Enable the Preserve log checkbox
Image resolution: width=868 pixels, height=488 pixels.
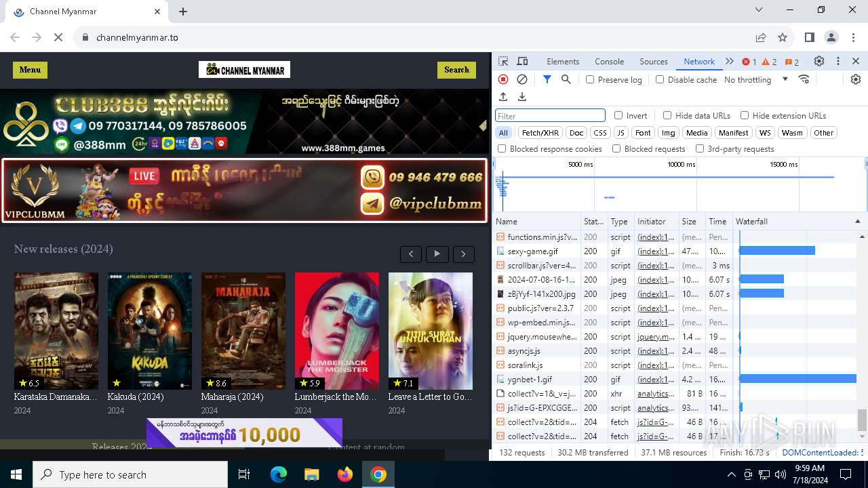click(590, 79)
